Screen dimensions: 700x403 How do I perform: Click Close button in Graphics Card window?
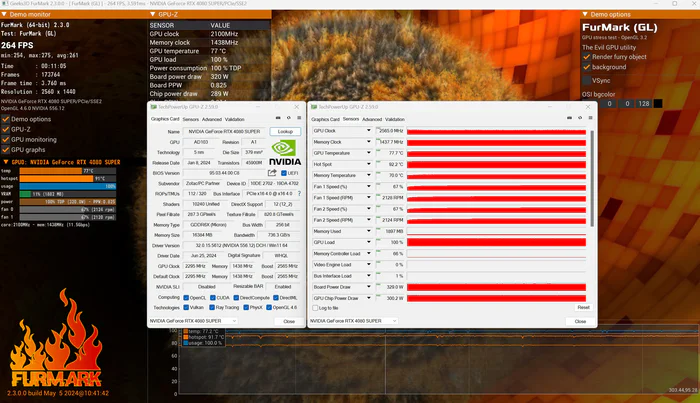pyautogui.click(x=289, y=321)
